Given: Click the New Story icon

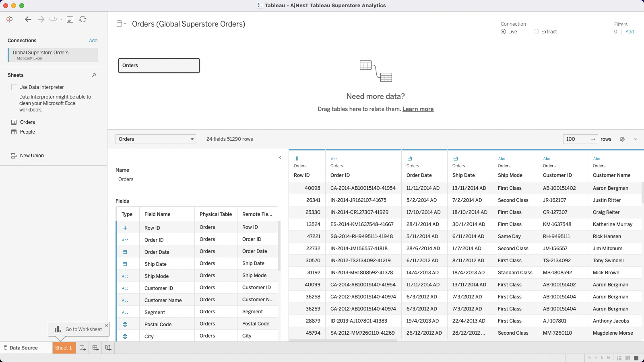Looking at the screenshot, I should (108, 348).
